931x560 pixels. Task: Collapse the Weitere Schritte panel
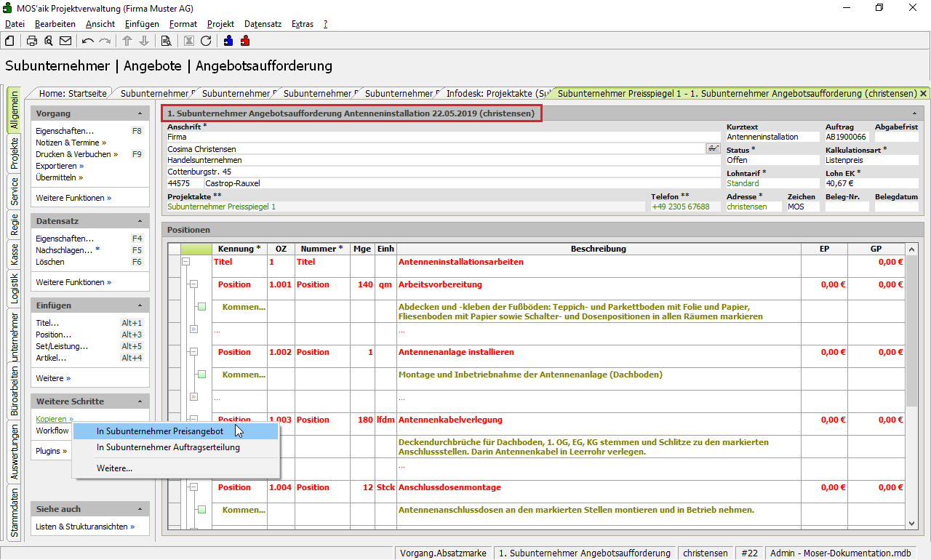[140, 401]
